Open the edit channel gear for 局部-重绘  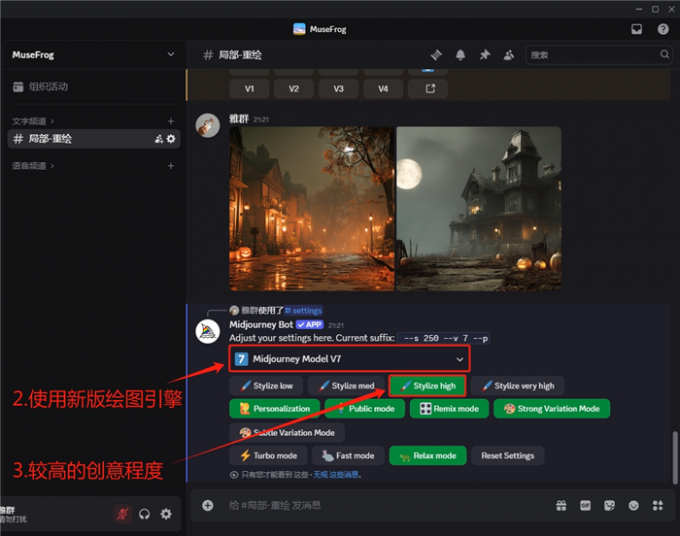[x=171, y=139]
